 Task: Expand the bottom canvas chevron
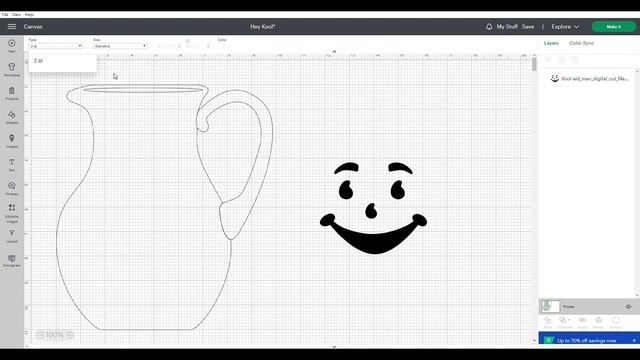pyautogui.click(x=334, y=347)
